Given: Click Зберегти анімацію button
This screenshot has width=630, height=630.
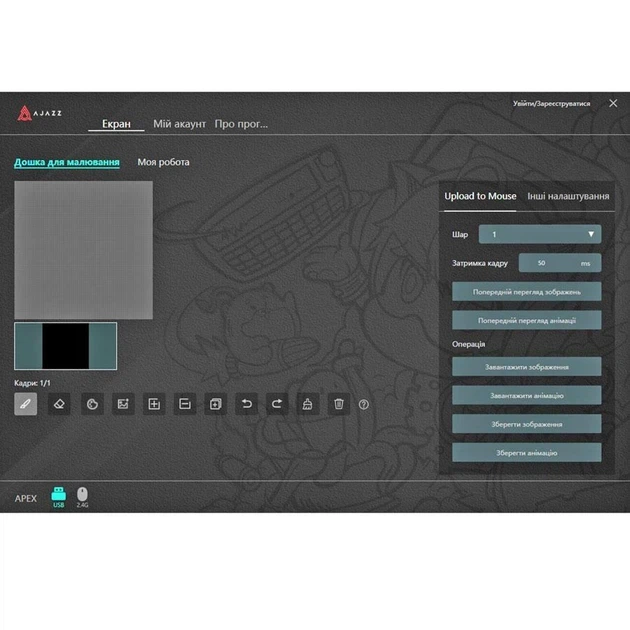Looking at the screenshot, I should tap(527, 452).
